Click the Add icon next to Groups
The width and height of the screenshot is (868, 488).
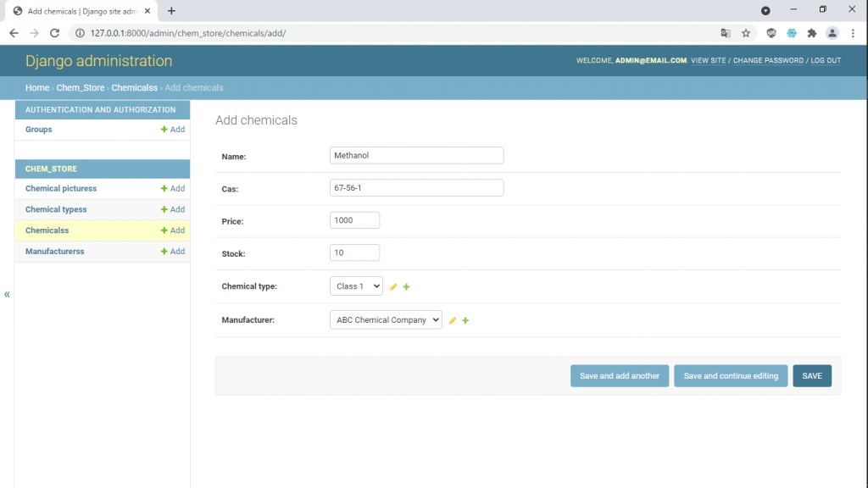click(x=172, y=129)
